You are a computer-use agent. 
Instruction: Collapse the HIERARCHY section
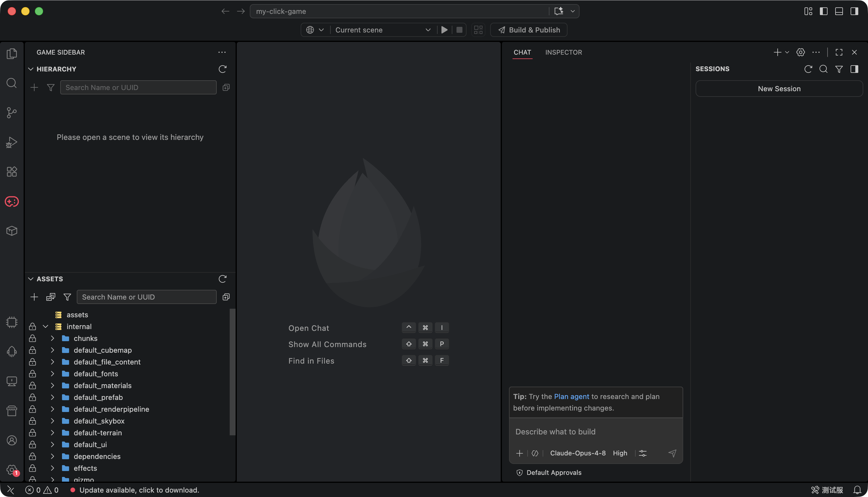[31, 69]
